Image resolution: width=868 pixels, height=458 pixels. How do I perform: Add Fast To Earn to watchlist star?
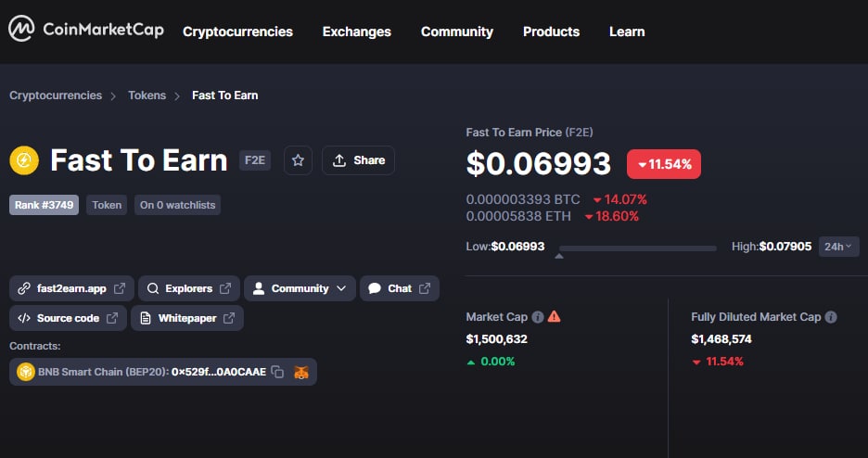[298, 160]
